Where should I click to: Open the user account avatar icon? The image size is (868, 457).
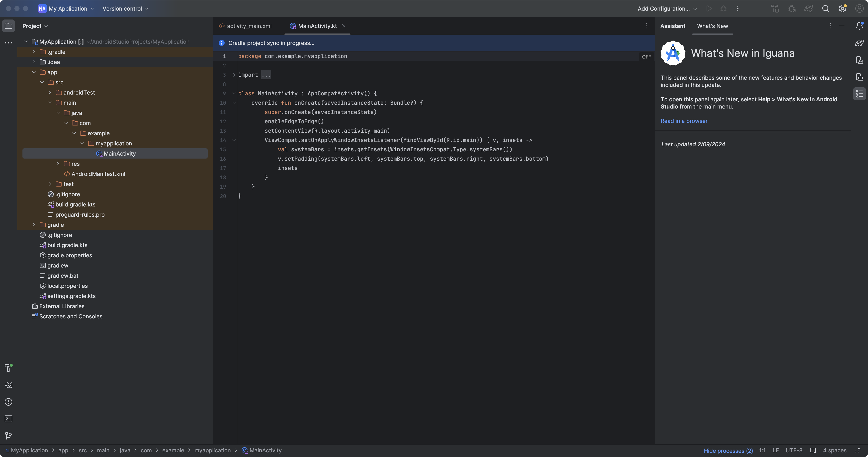coord(859,9)
